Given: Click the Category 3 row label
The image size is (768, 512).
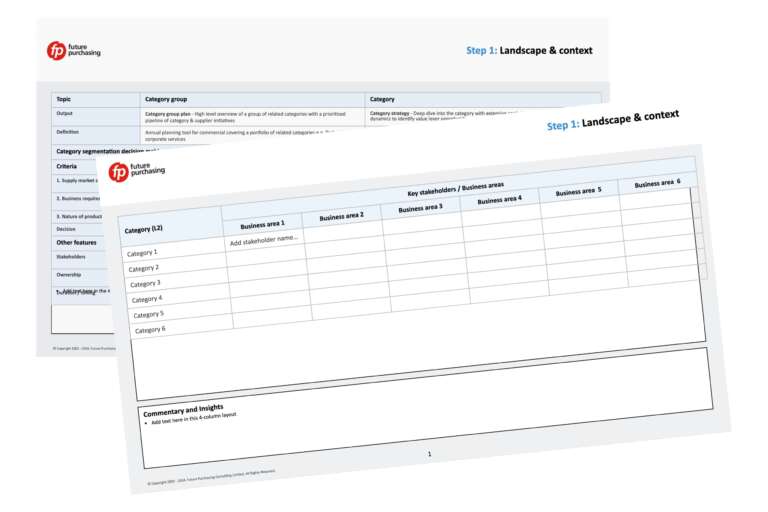Looking at the screenshot, I should 145,284.
